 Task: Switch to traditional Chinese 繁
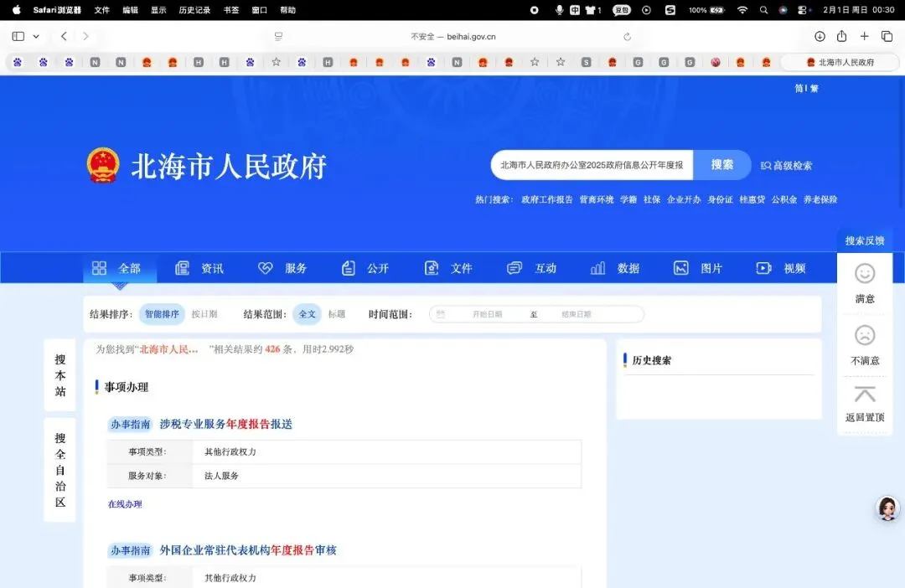click(814, 88)
